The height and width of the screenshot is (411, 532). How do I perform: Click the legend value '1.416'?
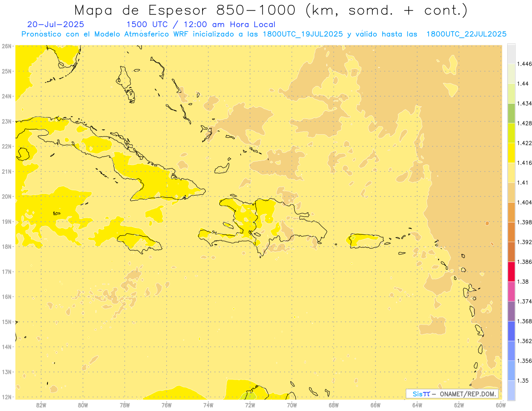(x=524, y=163)
